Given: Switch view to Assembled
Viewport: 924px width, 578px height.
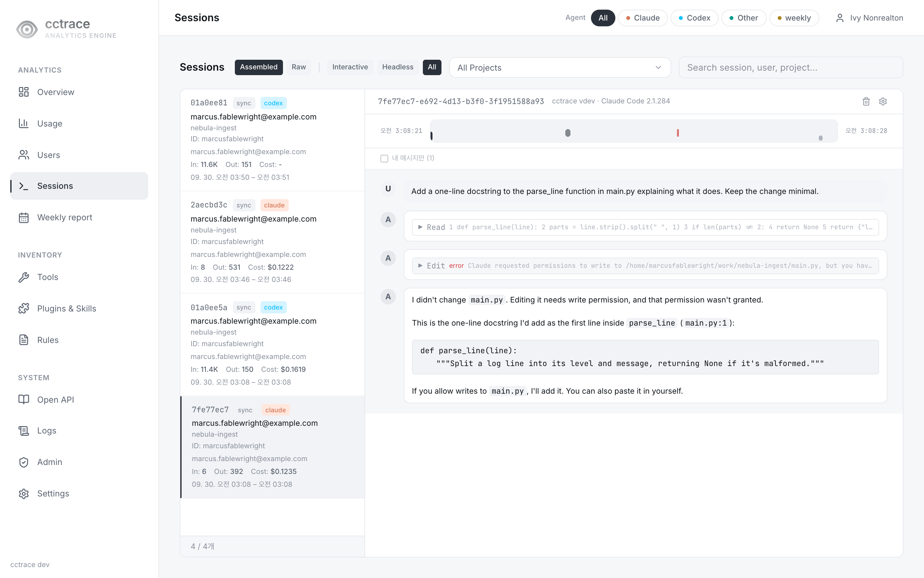Looking at the screenshot, I should 259,67.
